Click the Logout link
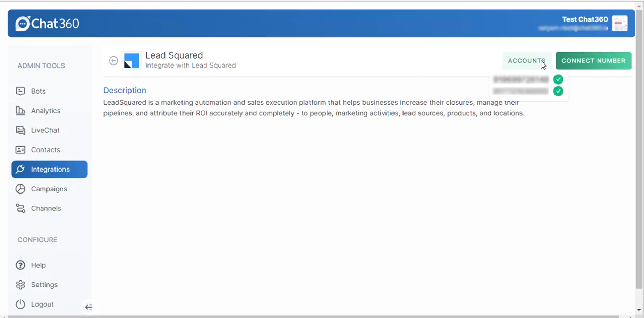This screenshot has width=644, height=318. tap(42, 304)
